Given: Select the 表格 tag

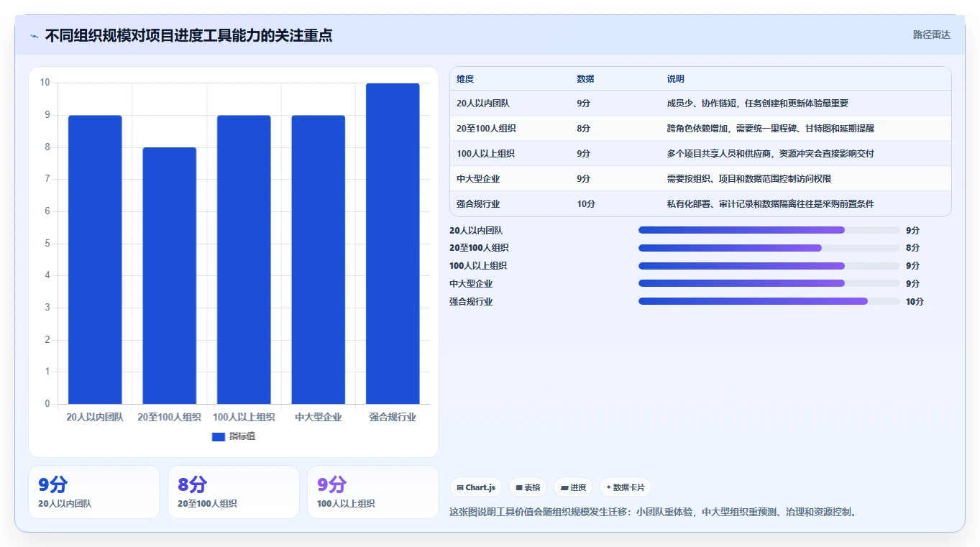Looking at the screenshot, I should point(528,487).
